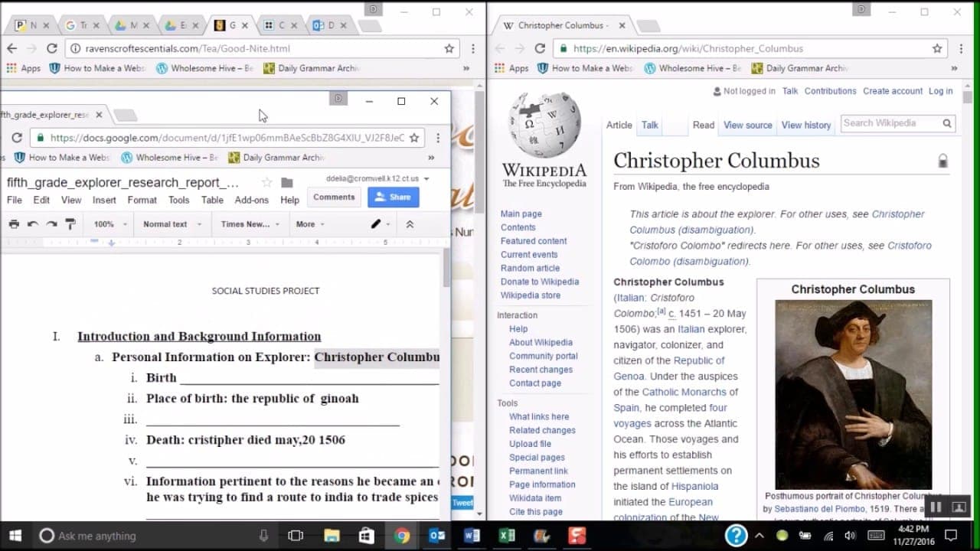The image size is (980, 551).
Task: Open Windows Start menu
Action: [x=15, y=536]
